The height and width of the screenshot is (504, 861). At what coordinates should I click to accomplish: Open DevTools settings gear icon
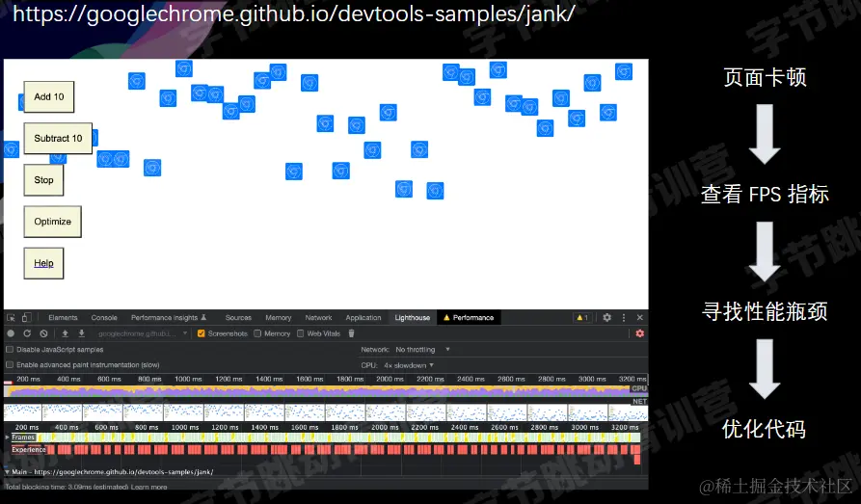tap(606, 317)
